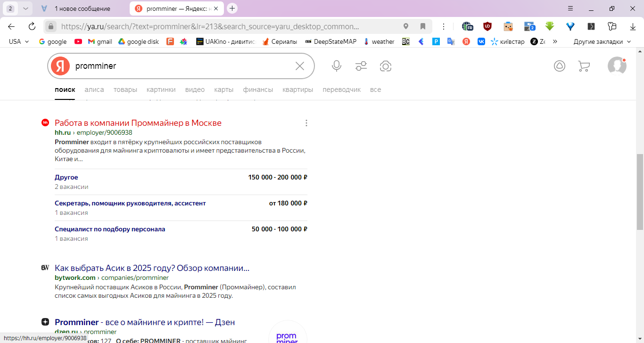Go back using the browser back arrow

pyautogui.click(x=11, y=26)
